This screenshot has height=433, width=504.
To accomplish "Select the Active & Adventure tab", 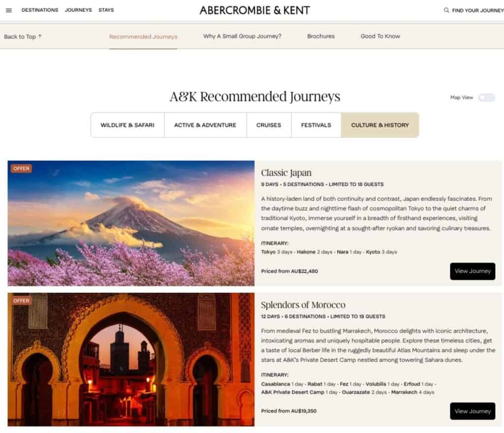I will coord(205,125).
